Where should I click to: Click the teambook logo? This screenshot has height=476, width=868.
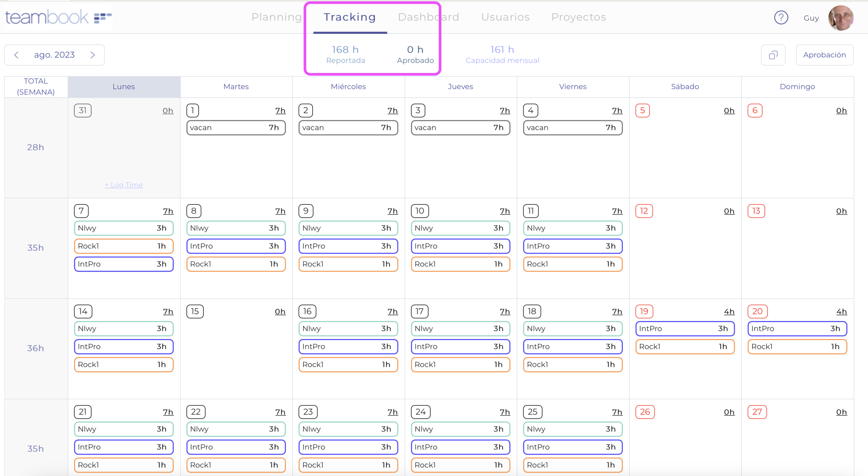tap(58, 17)
